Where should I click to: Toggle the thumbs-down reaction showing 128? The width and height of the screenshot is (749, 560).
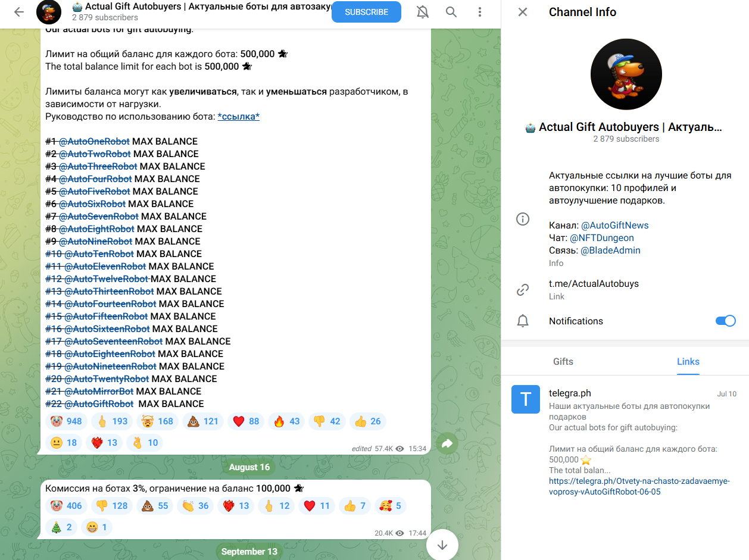pos(112,506)
